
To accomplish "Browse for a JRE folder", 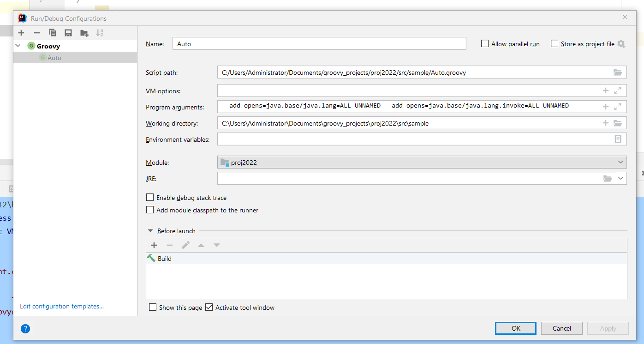I will 608,178.
